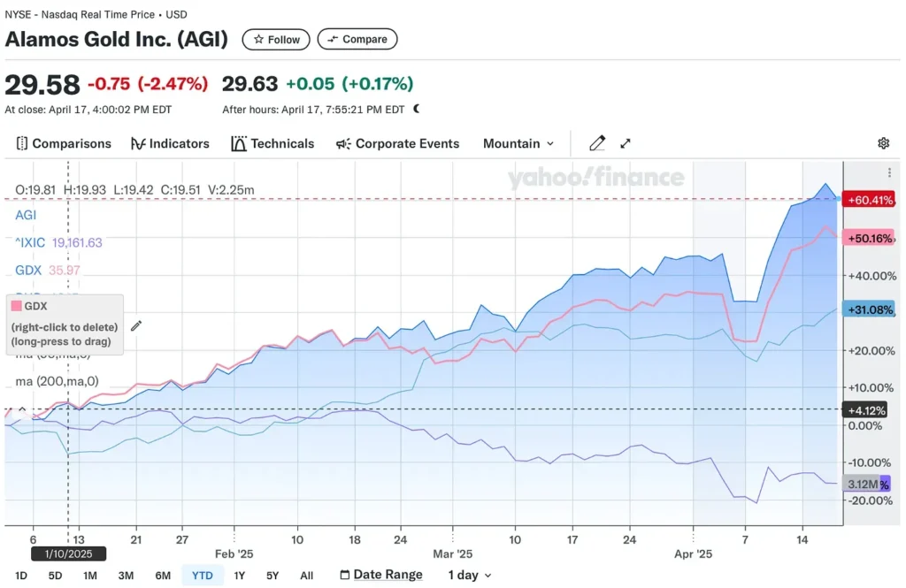Choose the 6M time range
This screenshot has width=906, height=588.
[163, 576]
